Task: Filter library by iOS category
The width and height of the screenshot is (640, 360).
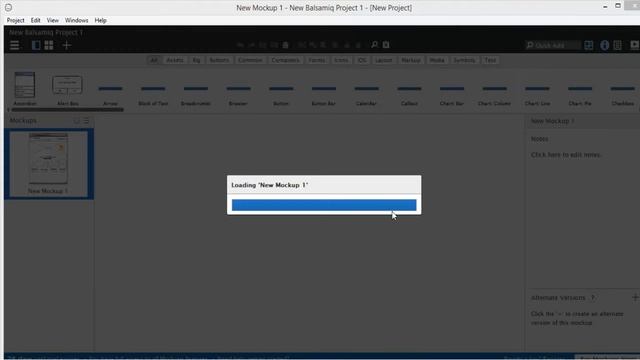Action: [x=362, y=60]
